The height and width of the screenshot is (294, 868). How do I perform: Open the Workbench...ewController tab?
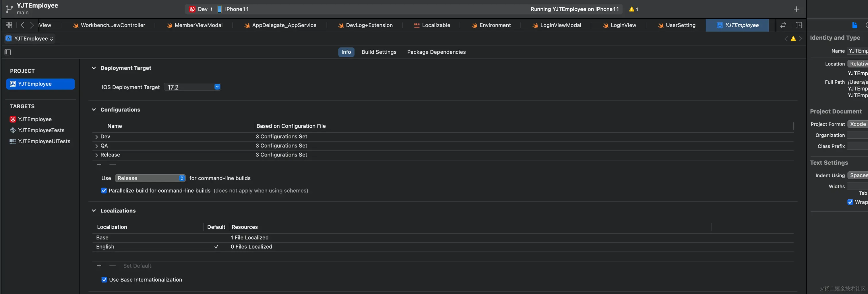pyautogui.click(x=109, y=25)
